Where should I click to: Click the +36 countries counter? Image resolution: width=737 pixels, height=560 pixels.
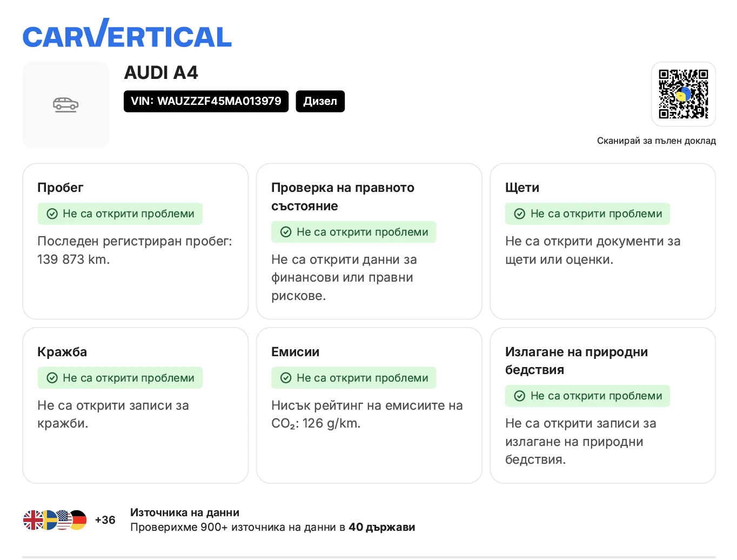click(x=105, y=520)
